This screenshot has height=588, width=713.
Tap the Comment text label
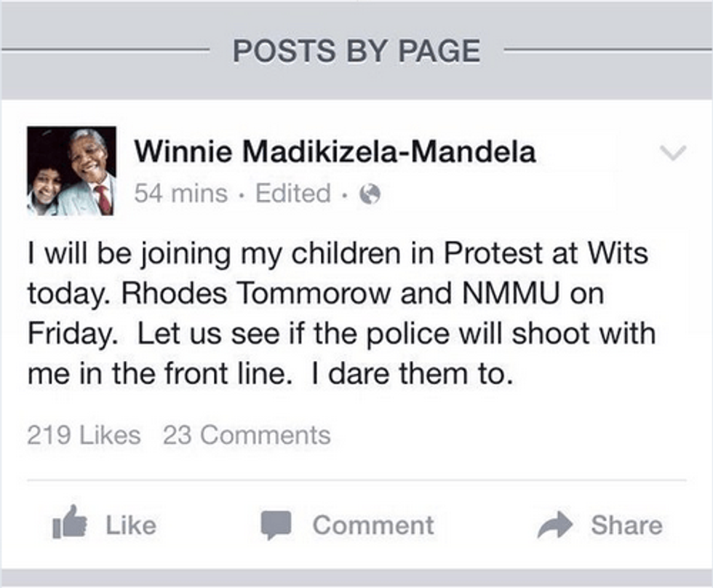click(x=373, y=525)
